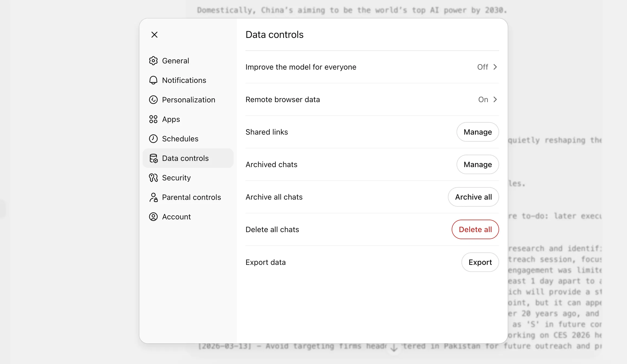Expand Remote browser data chevron
Viewport: 627px width, 364px height.
[495, 99]
